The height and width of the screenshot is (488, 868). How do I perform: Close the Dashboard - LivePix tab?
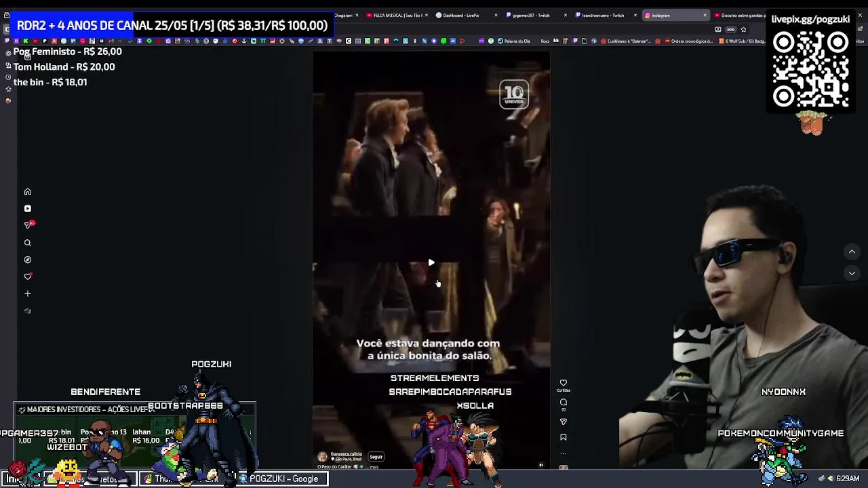coord(496,15)
